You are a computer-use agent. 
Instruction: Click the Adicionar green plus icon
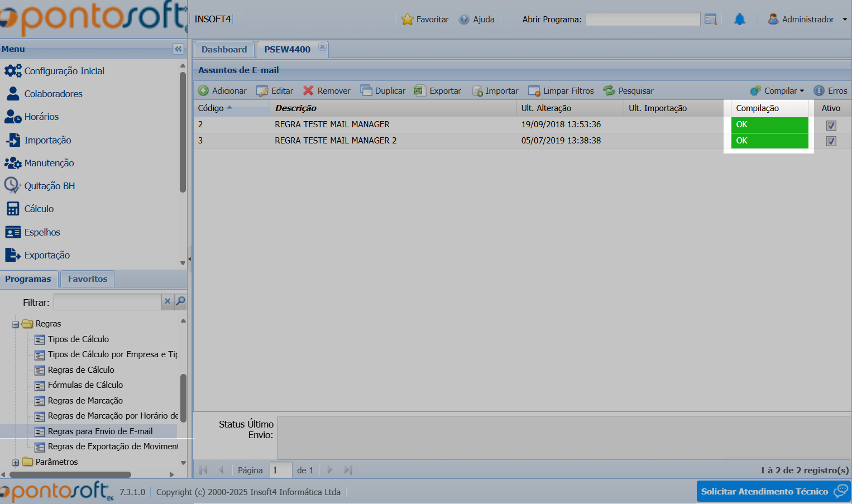(x=204, y=91)
